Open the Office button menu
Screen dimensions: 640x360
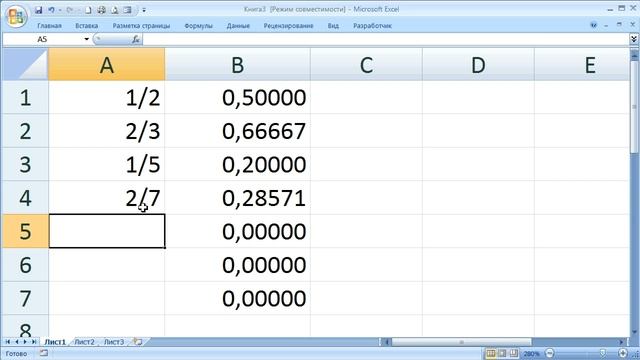coord(16,16)
